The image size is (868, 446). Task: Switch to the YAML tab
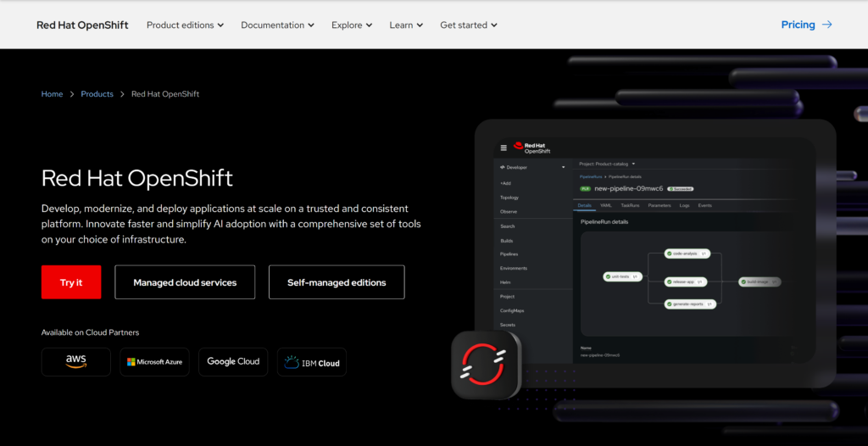(x=606, y=205)
